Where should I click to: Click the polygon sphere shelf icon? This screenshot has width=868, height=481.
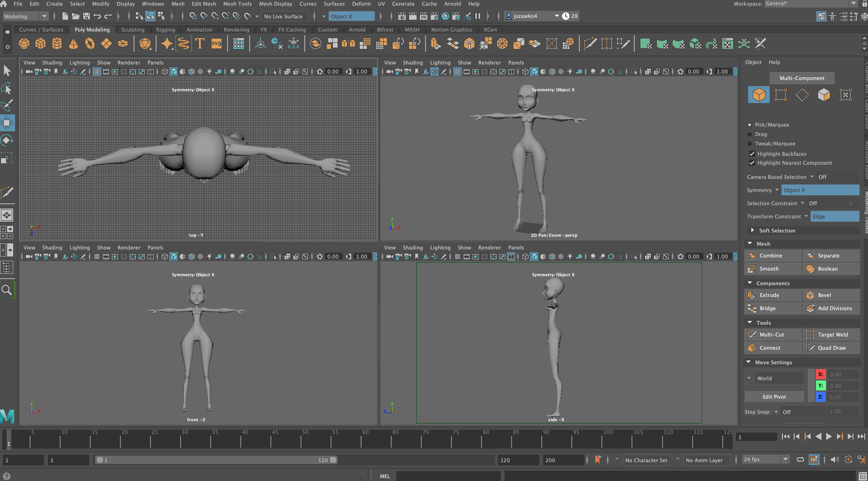[24, 44]
